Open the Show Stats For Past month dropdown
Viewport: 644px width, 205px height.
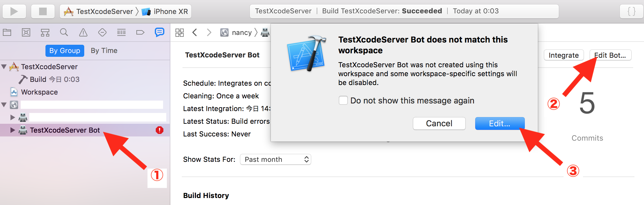[276, 159]
